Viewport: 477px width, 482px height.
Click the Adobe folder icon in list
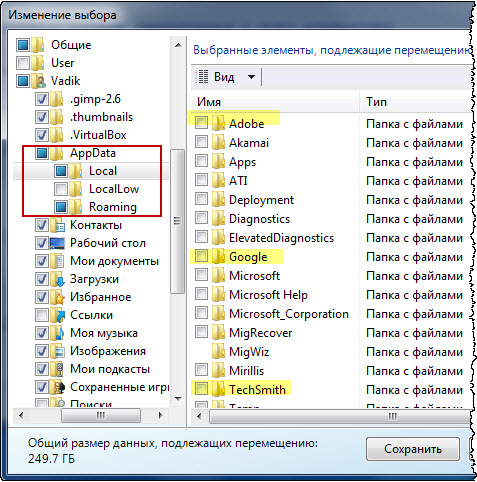[x=218, y=123]
